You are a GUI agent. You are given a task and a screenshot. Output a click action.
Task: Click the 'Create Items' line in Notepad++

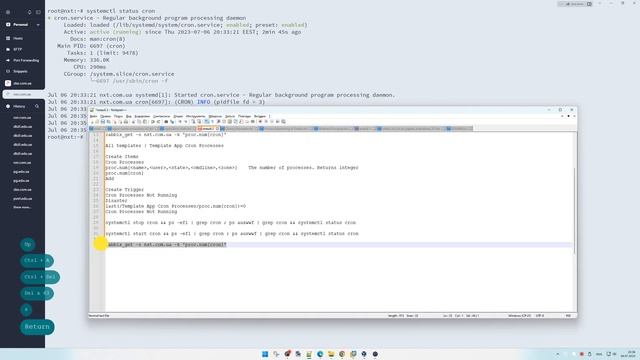(x=122, y=157)
